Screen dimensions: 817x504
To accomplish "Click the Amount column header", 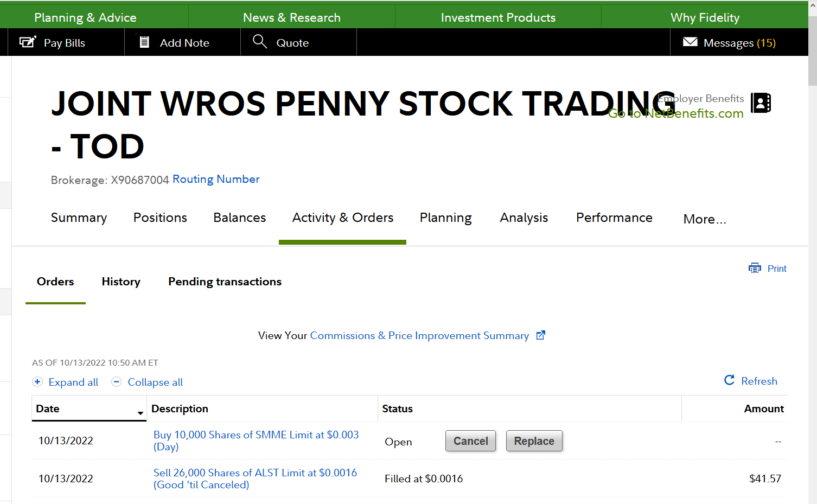I will (x=764, y=409).
